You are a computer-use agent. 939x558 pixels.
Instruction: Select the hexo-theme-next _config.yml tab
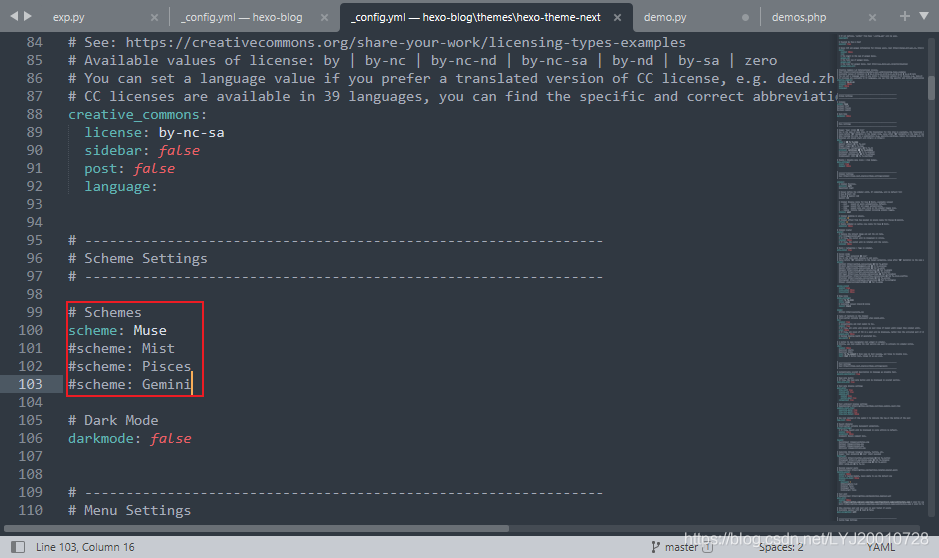[x=475, y=17]
